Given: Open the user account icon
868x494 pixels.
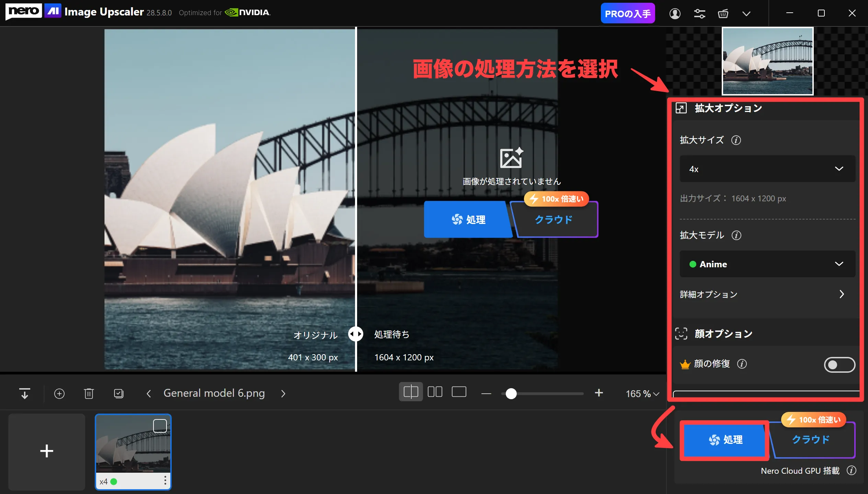Looking at the screenshot, I should [x=675, y=13].
